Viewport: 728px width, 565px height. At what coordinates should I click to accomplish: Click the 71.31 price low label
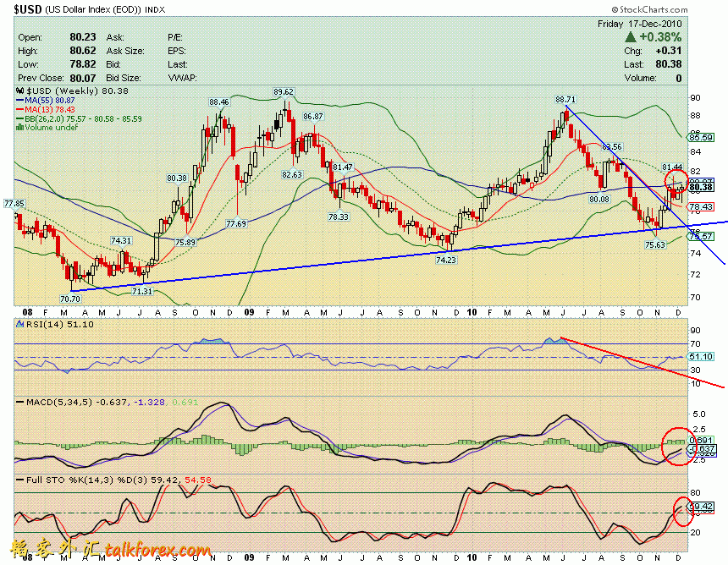tap(142, 291)
